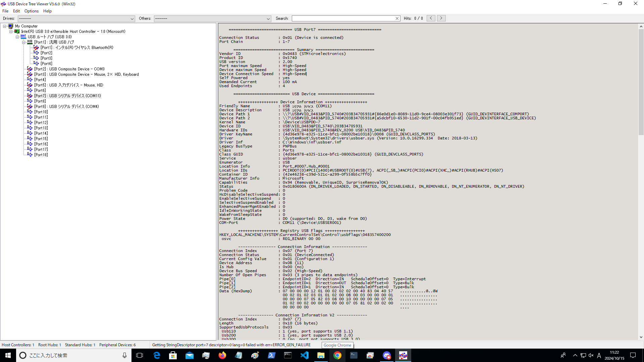Open Google Chrome from the taskbar

[337, 355]
